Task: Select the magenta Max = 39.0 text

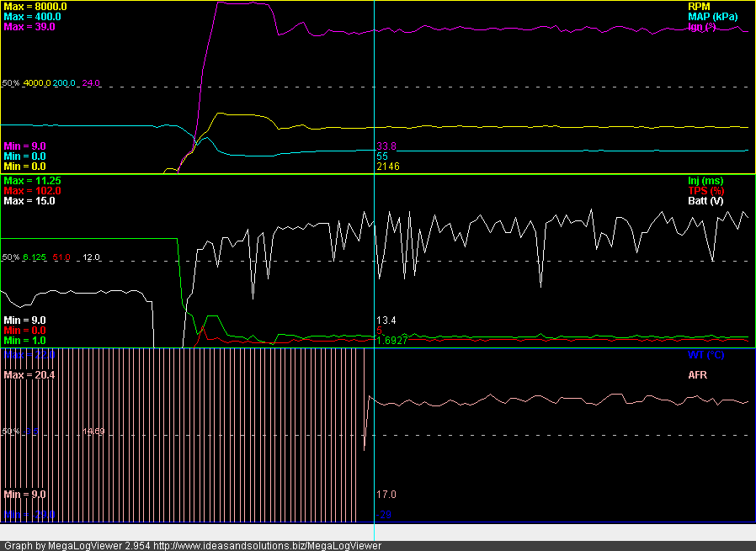Action: (29, 27)
